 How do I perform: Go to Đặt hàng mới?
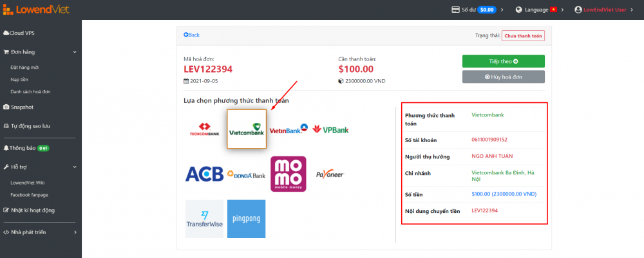coord(24,68)
